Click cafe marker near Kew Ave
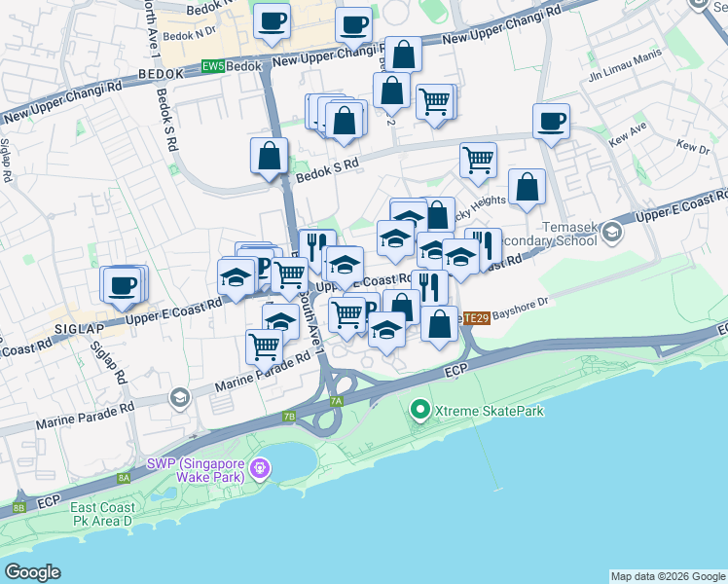 click(x=551, y=122)
